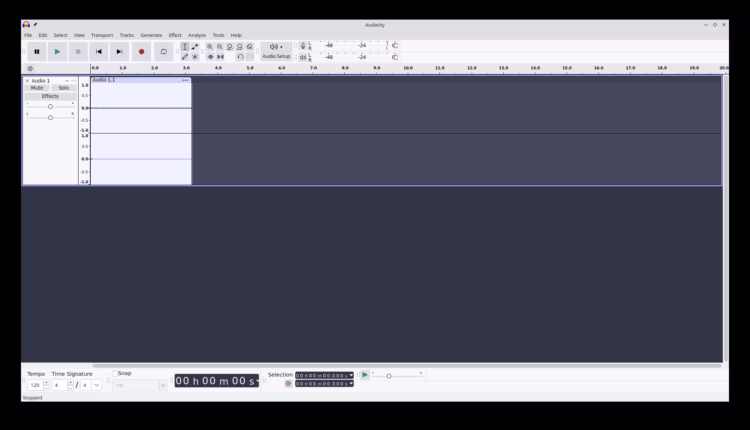The width and height of the screenshot is (750, 430).
Task: Click the horizontal scrollbar below tracks
Action: [x=407, y=365]
